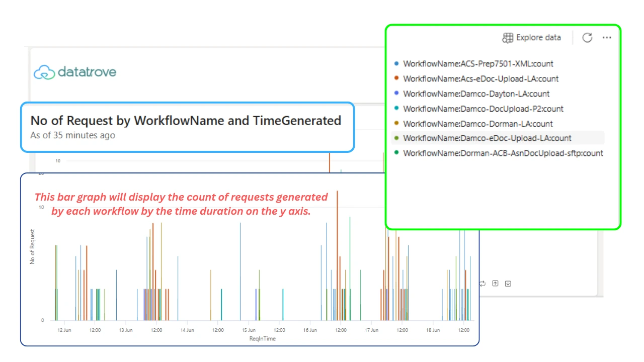Image resolution: width=644 pixels, height=362 pixels.
Task: Click the blue dot for ACS-Prep7501-XML
Action: pos(396,63)
